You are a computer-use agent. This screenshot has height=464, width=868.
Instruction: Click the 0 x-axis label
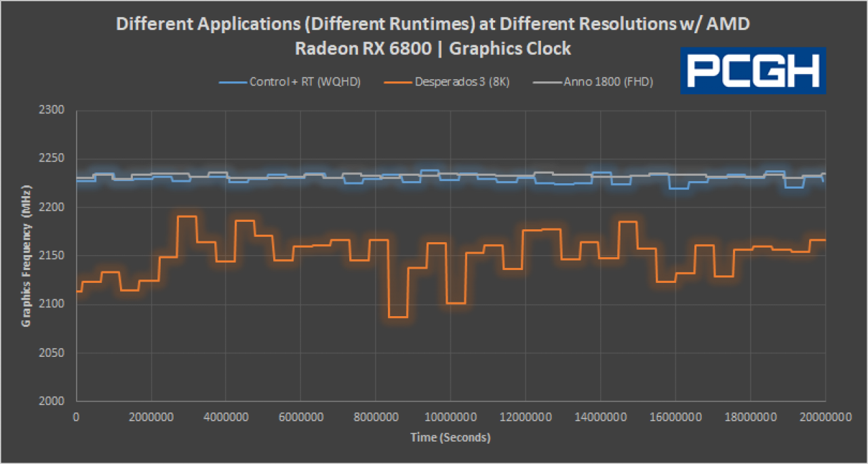tap(76, 417)
